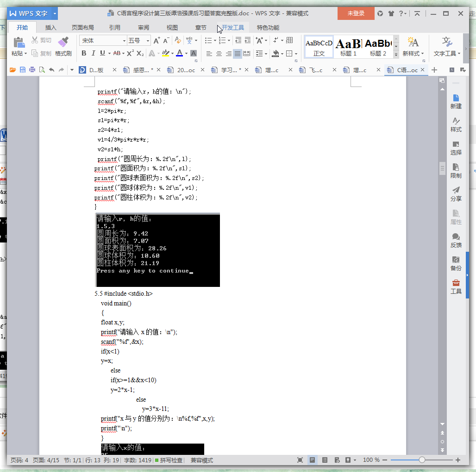Open WPS 文字 application menu dropdown arrow
This screenshot has height=472, width=476.
55,13
